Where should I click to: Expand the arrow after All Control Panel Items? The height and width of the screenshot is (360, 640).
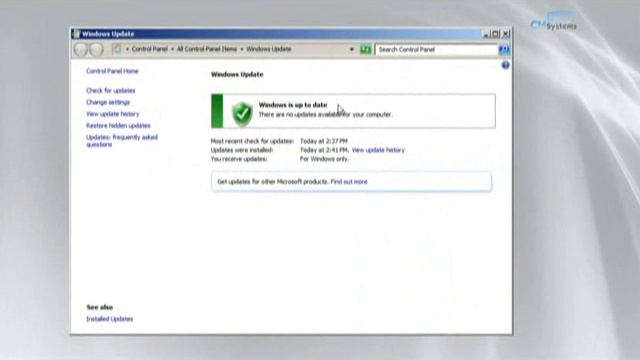tap(242, 49)
